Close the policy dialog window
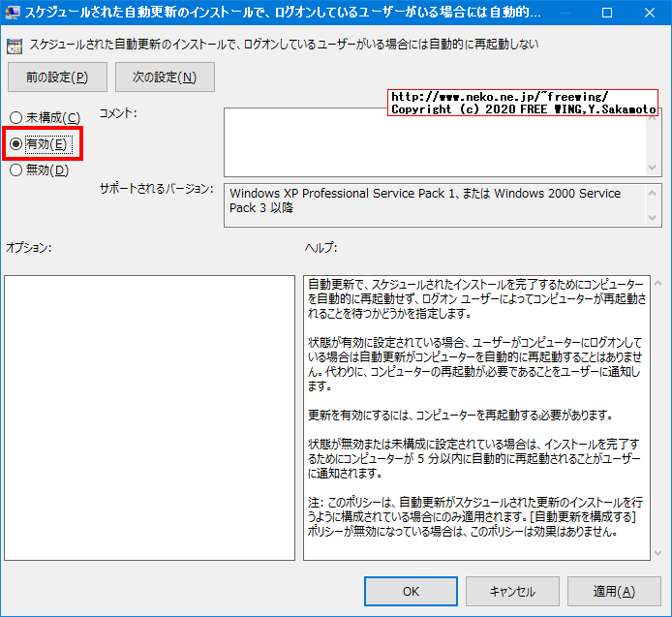The height and width of the screenshot is (617, 672). [650, 13]
